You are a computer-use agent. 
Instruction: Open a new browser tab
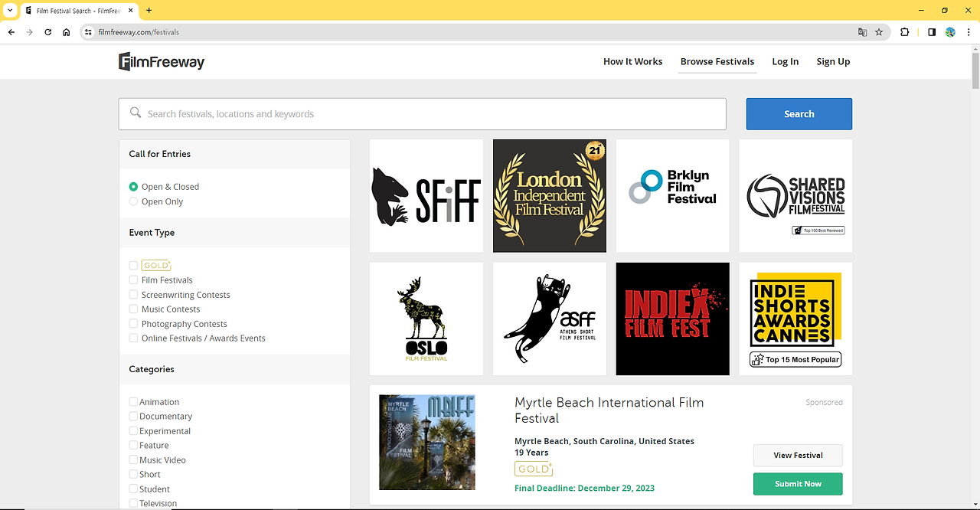pos(149,11)
